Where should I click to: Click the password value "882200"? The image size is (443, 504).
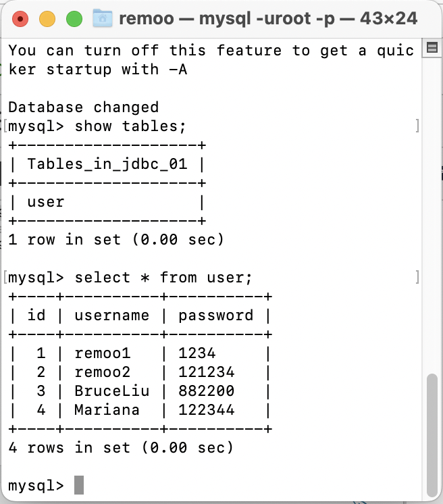[206, 391]
